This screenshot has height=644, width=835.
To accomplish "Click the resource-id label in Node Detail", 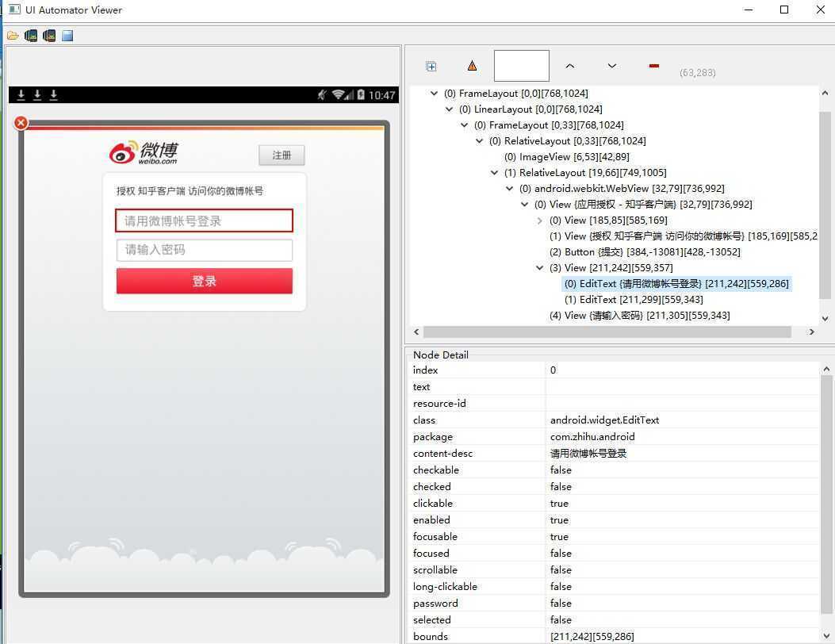I will [x=439, y=403].
